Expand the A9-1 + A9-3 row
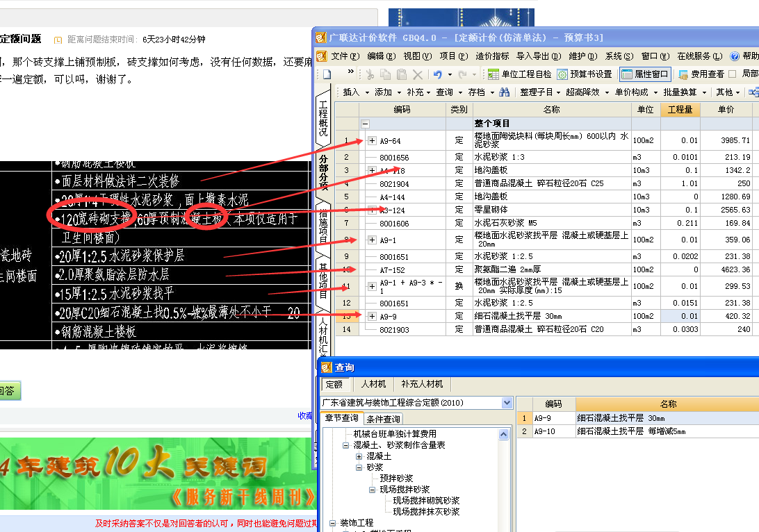 (372, 286)
